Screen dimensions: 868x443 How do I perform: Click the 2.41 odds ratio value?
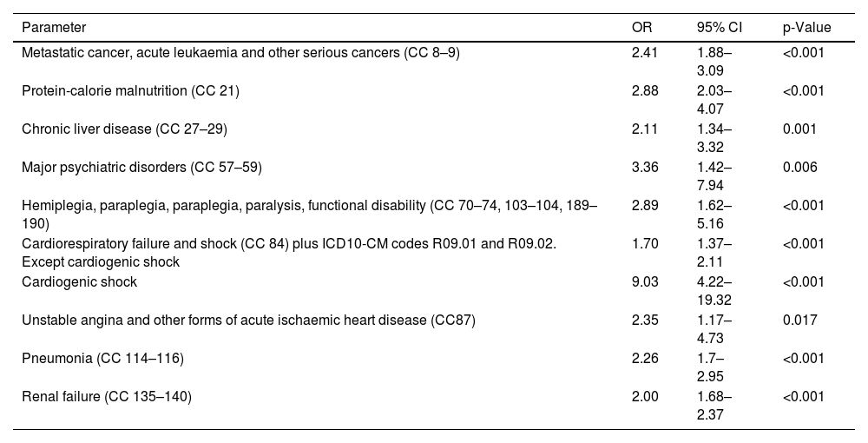(646, 53)
